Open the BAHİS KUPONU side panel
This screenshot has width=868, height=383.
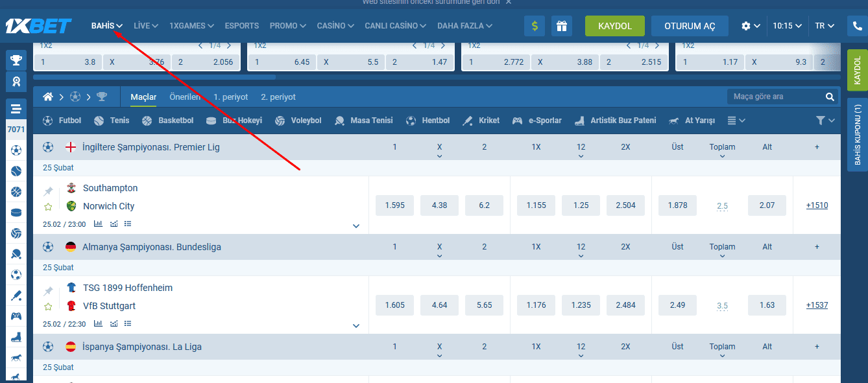pos(858,135)
